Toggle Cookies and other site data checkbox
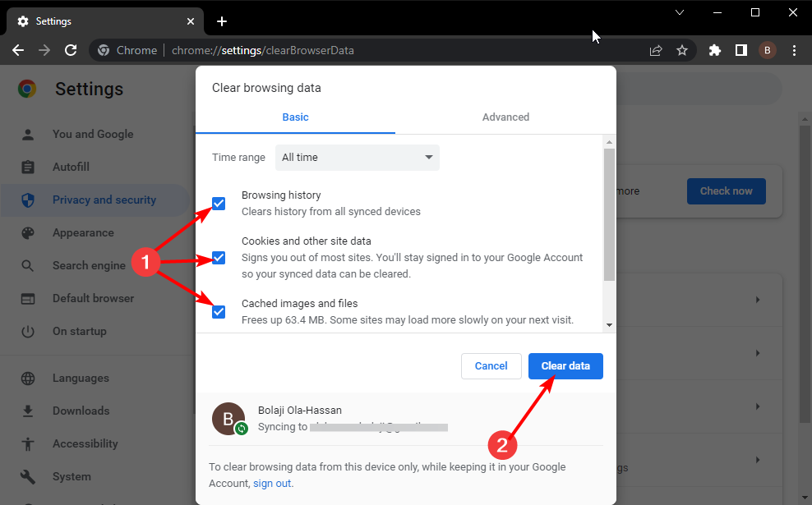Screen dimensions: 812x505 [x=219, y=257]
